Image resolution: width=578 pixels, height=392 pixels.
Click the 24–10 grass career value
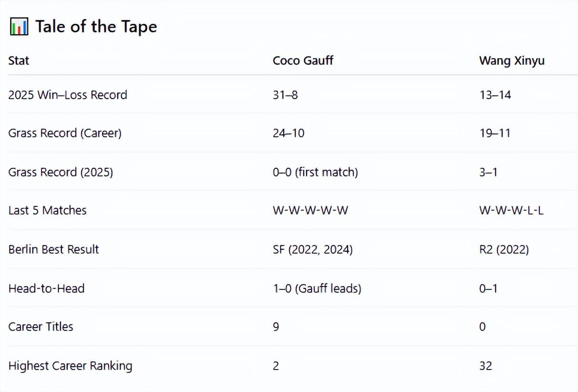click(289, 133)
